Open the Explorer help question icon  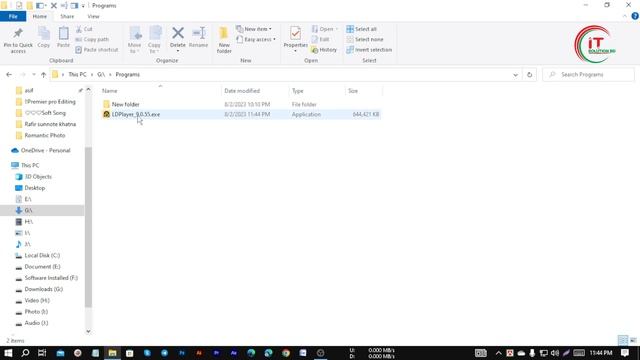tap(635, 16)
